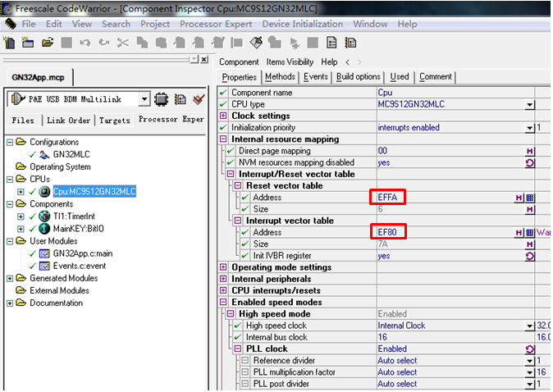The width and height of the screenshot is (553, 392).
Task: Edit the Interrupt vector table Address EF80
Action: tap(387, 232)
